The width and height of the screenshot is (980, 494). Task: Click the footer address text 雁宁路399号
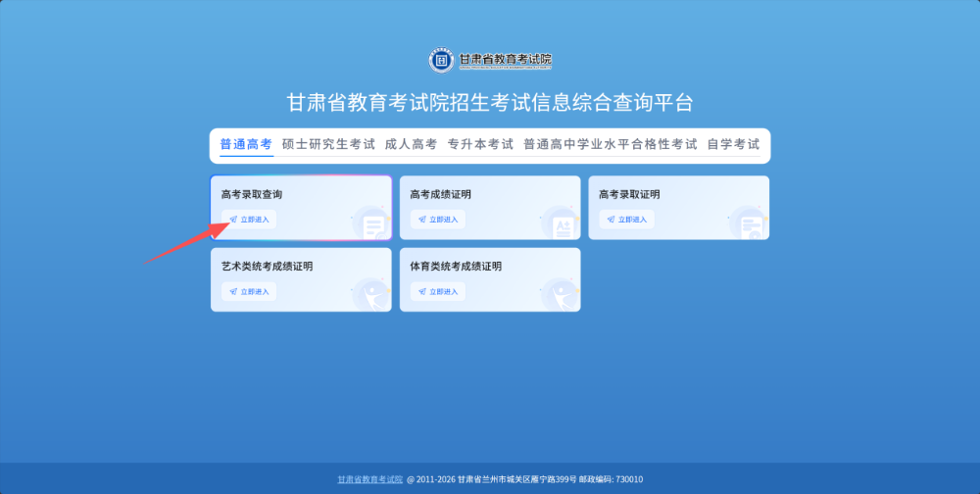pos(553,479)
